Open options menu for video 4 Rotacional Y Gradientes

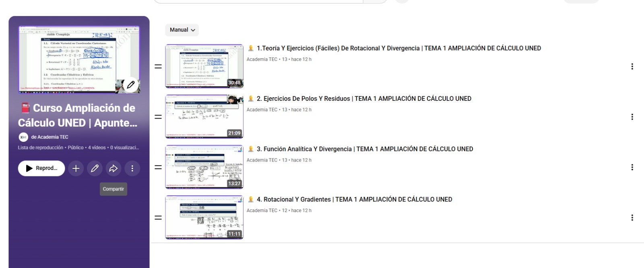tap(632, 217)
